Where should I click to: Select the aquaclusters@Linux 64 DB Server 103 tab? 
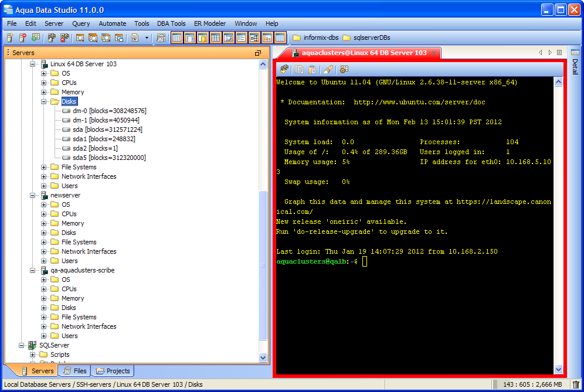[364, 53]
